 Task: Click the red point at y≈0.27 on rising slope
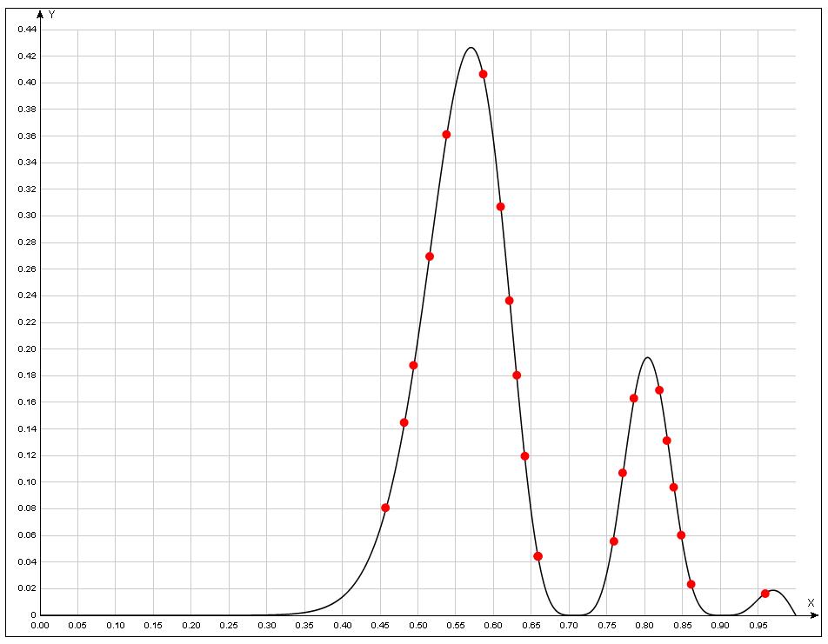point(430,256)
